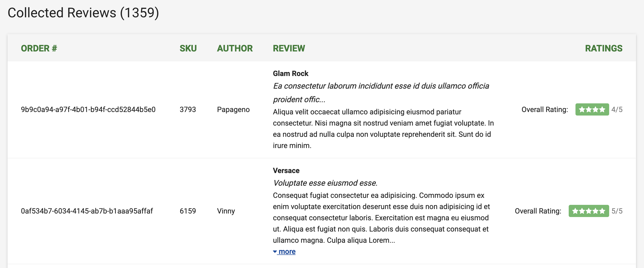The image size is (644, 268).
Task: Click the five-star rating badge for Versace
Action: 589,211
